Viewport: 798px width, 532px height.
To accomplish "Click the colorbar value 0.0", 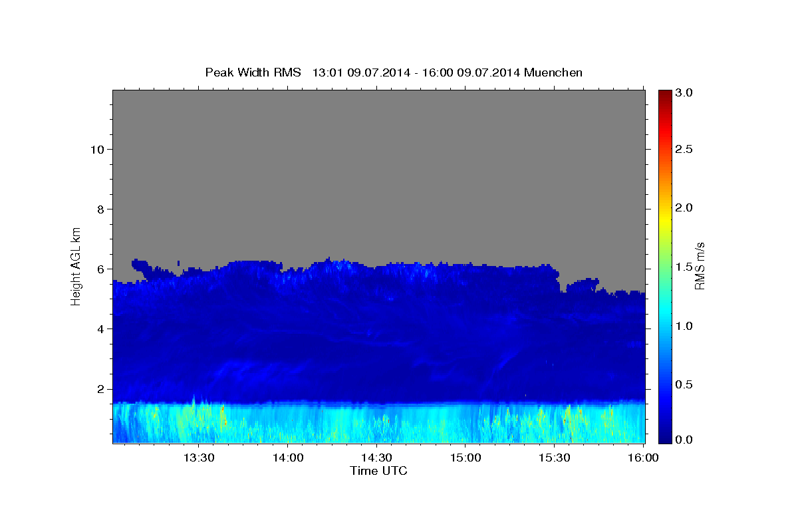I will point(684,440).
